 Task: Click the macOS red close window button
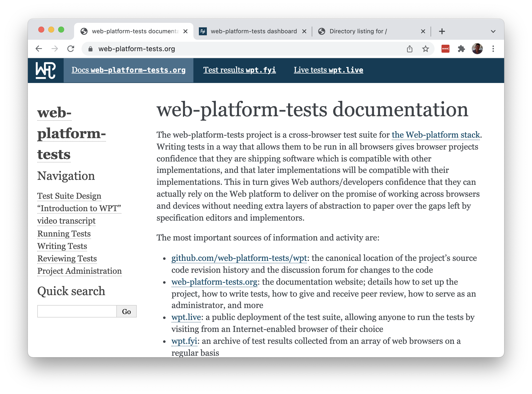(x=41, y=30)
